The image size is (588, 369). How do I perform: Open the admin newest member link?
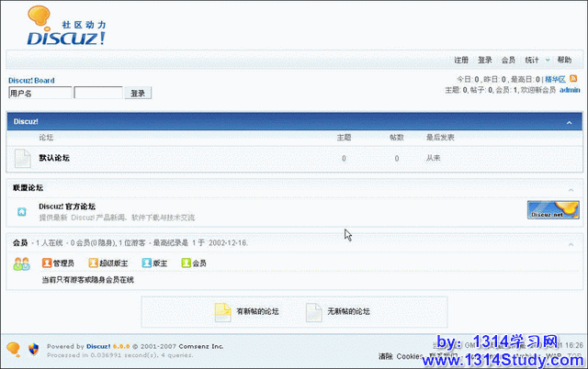point(569,90)
